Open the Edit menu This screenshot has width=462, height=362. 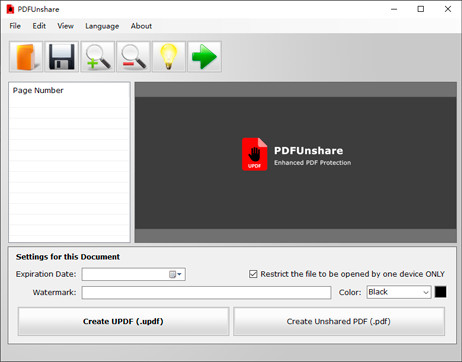[39, 26]
